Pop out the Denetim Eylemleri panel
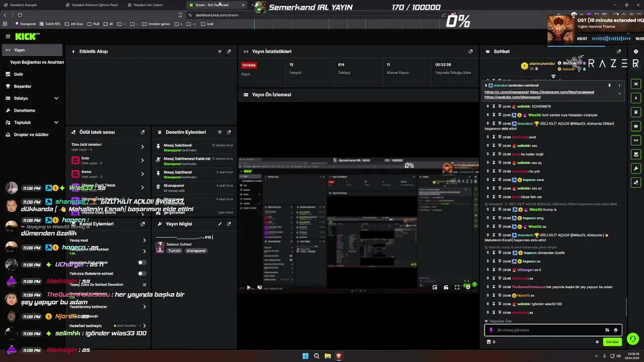The image size is (644, 362). click(x=229, y=132)
